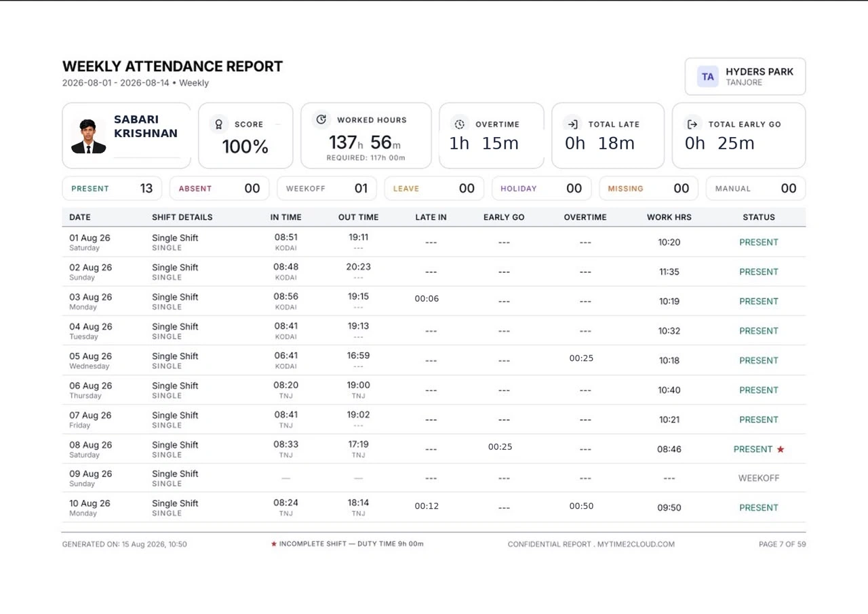This screenshot has height=614, width=868.
Task: Click in time 08:51 for 01 Aug
Action: [x=286, y=237]
